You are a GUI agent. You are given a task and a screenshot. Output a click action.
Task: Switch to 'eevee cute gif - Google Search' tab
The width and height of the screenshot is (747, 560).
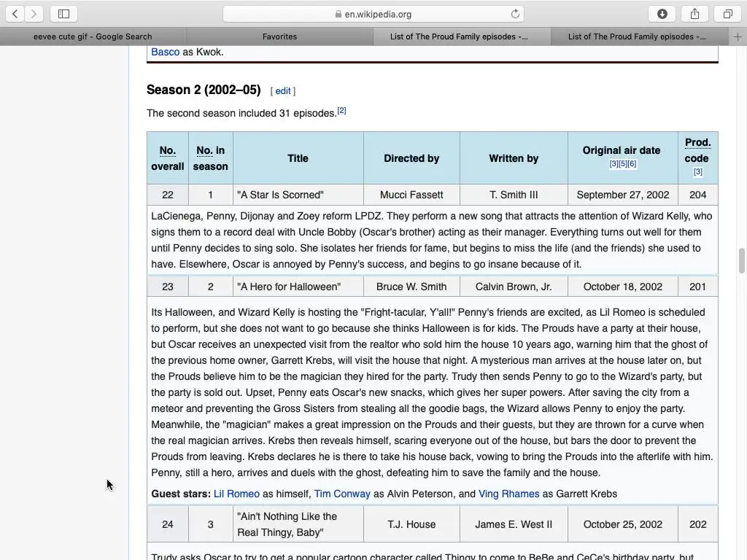pos(93,36)
